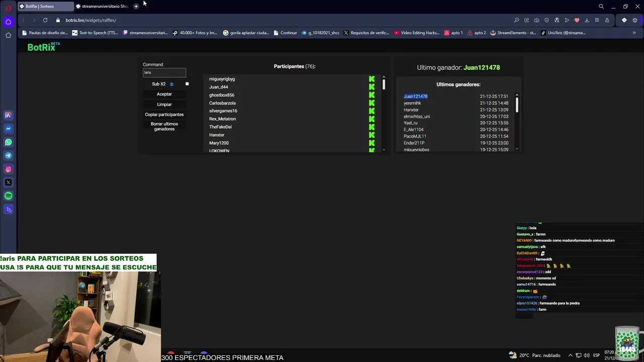The image size is (644, 362).
Task: Switch to streameruniversitario Shop tab
Action: point(102,7)
